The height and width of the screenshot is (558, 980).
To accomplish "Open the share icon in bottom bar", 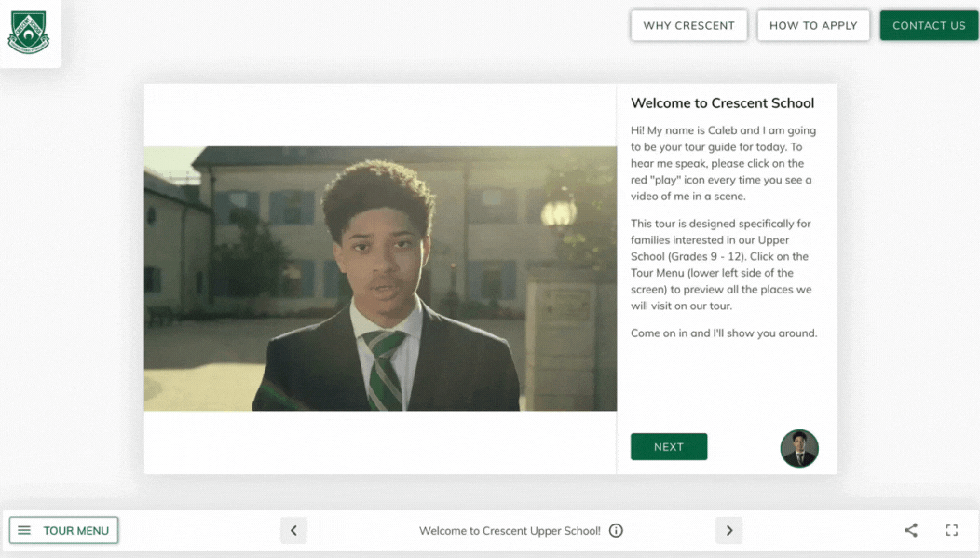I will 911,530.
